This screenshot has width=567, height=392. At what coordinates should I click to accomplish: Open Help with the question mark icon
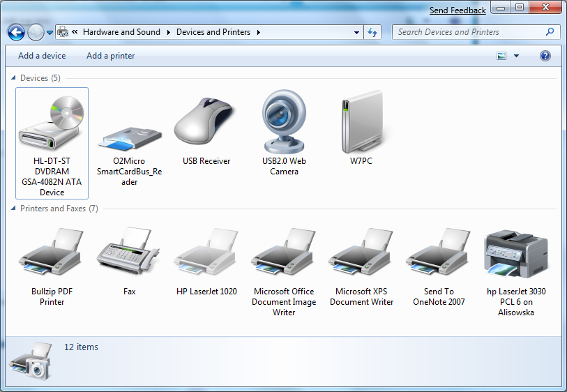[545, 56]
